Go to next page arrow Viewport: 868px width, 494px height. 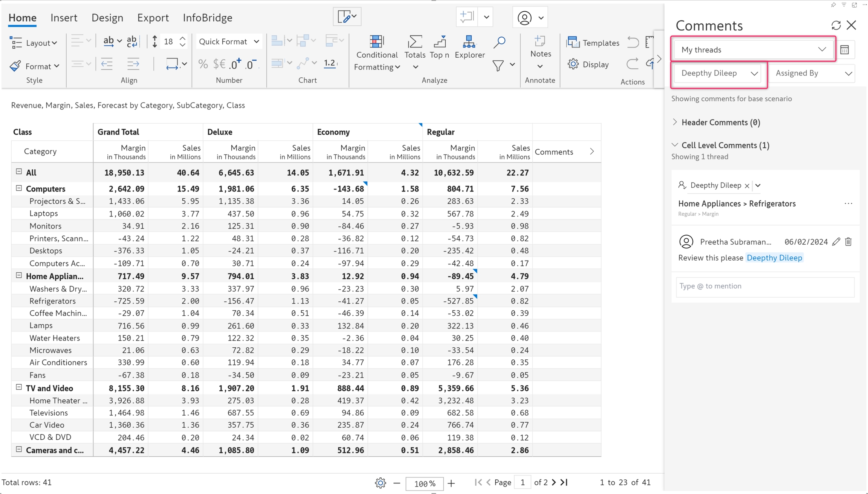(553, 482)
